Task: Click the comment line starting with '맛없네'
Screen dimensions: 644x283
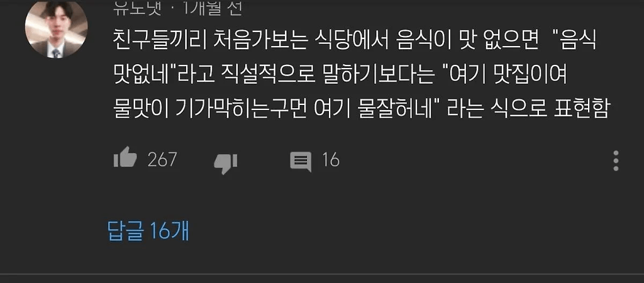Action: [340, 76]
